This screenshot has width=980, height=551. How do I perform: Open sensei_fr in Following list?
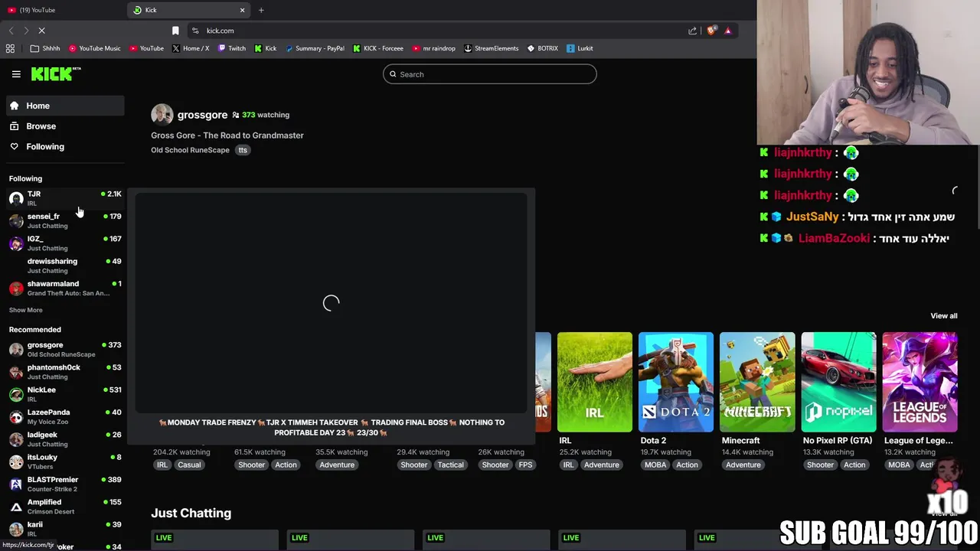click(64, 220)
